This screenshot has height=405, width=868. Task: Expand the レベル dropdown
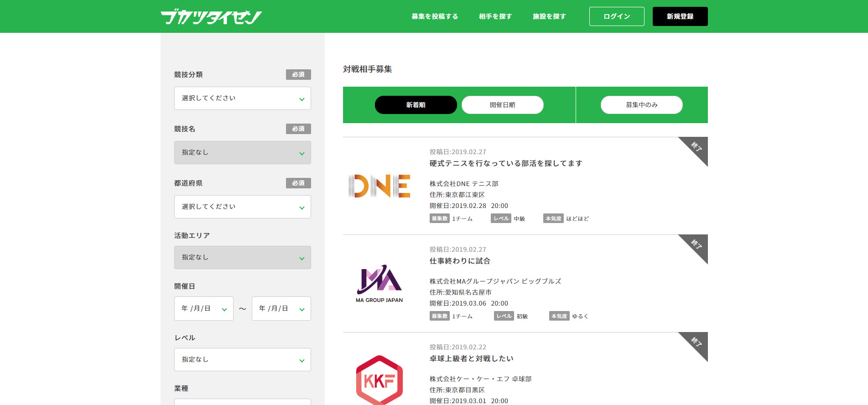coord(242,360)
